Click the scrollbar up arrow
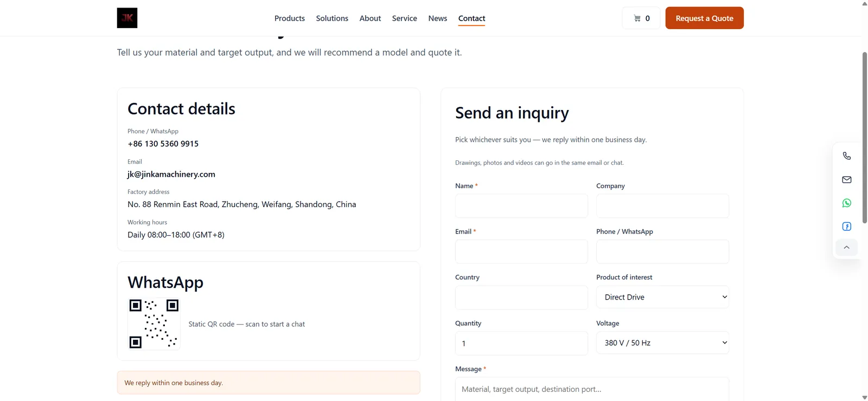Viewport: 868px width, 401px height. pyautogui.click(x=865, y=3)
